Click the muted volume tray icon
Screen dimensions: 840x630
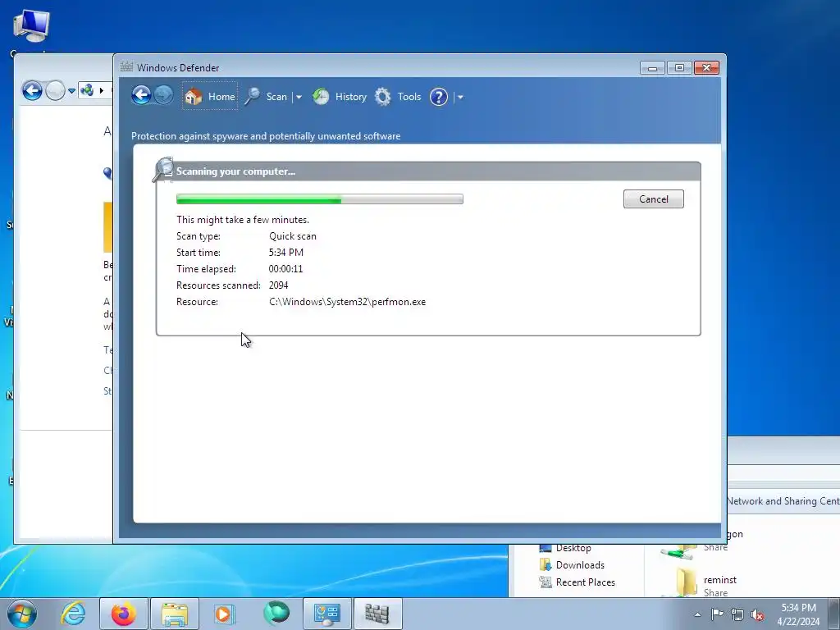tap(757, 614)
